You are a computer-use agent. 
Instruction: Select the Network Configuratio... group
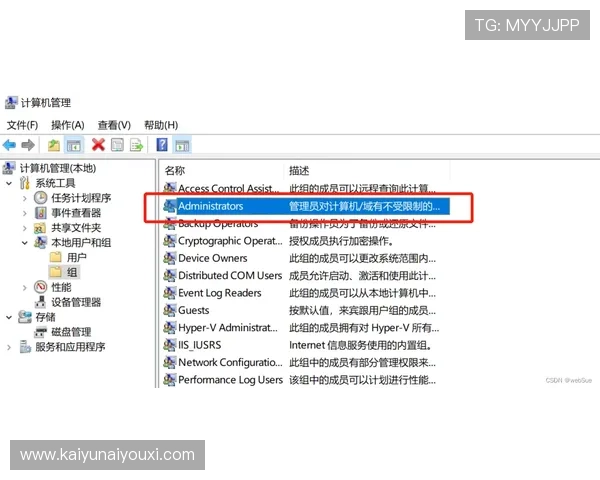[x=230, y=362]
